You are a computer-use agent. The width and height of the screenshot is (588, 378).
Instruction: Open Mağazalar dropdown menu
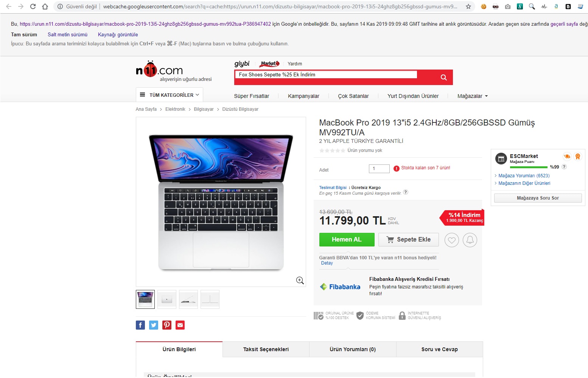(473, 96)
